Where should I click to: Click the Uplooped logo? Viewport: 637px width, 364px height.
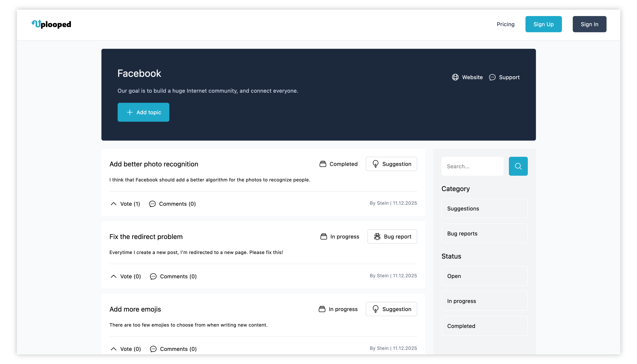point(51,24)
